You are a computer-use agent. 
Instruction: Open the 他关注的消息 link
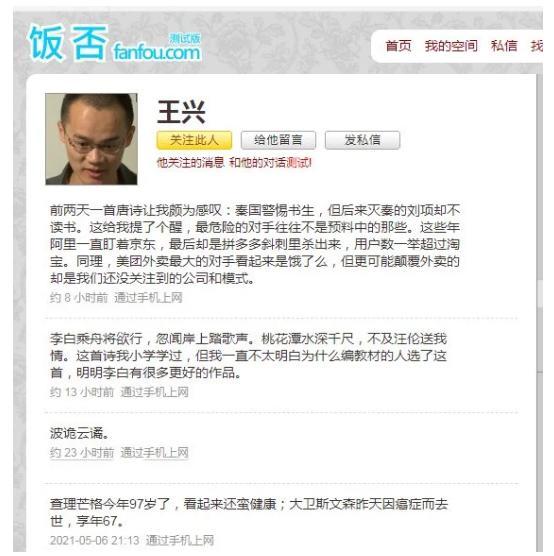click(190, 163)
